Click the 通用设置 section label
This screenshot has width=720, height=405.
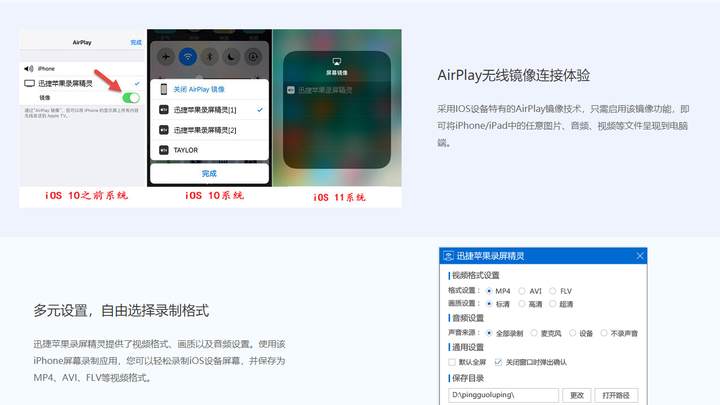tap(468, 348)
